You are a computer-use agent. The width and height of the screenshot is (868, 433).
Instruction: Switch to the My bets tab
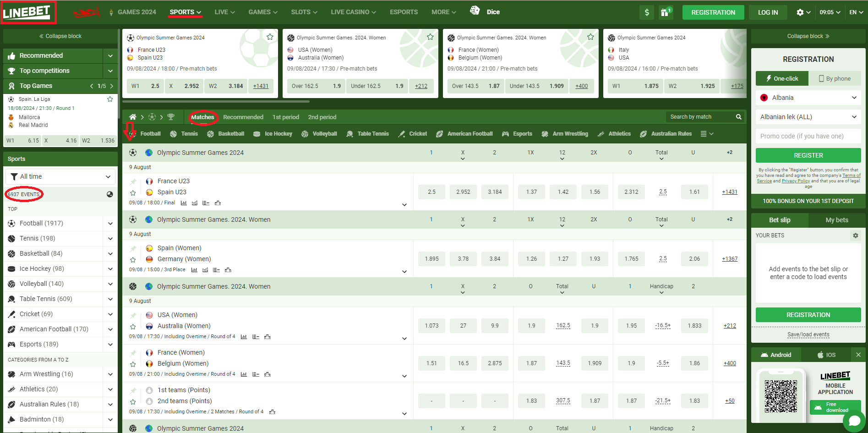pyautogui.click(x=837, y=220)
